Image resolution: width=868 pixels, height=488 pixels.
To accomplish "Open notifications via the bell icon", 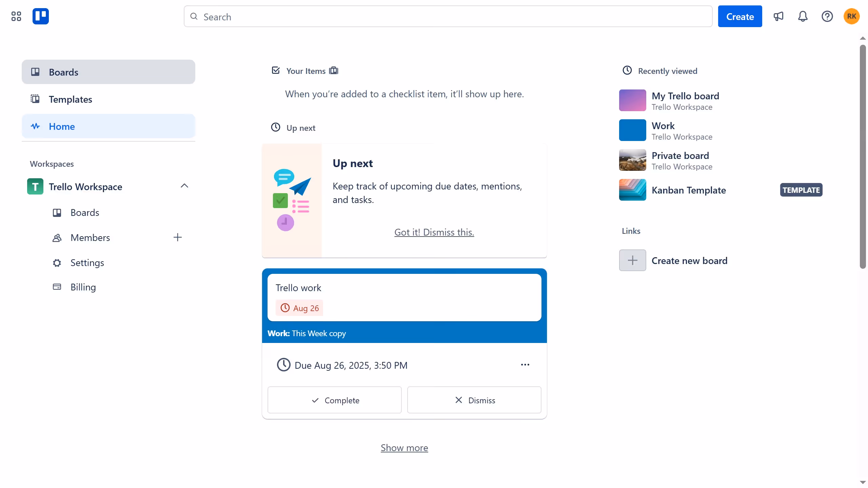I will [x=803, y=16].
